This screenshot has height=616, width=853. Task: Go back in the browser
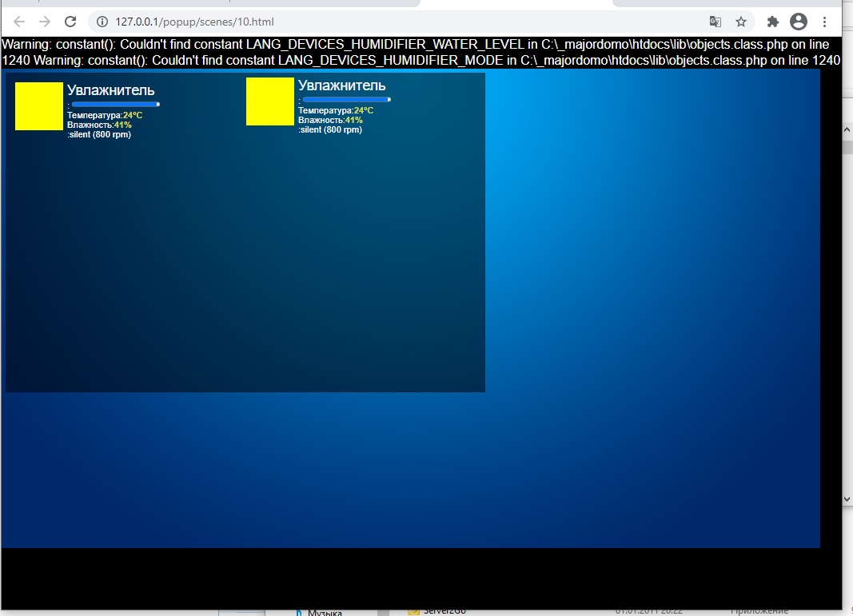pos(19,22)
